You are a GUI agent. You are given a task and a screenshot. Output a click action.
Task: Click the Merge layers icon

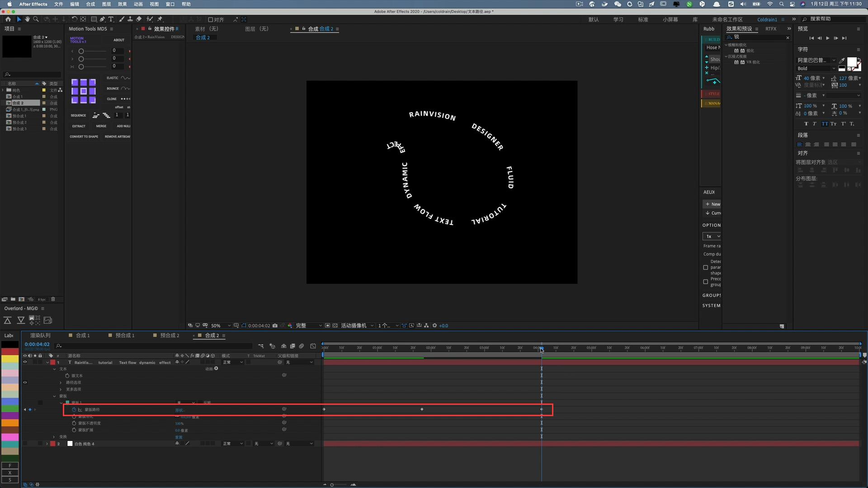(101, 126)
